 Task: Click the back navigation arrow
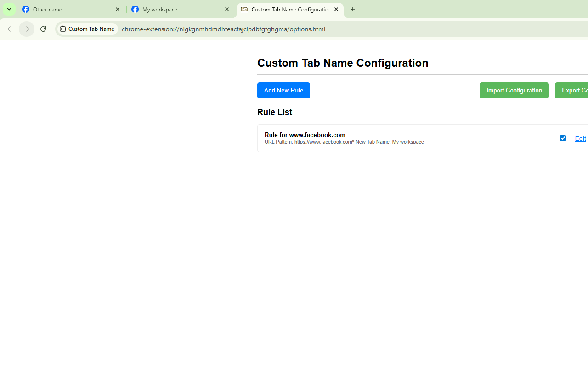pyautogui.click(x=9, y=29)
